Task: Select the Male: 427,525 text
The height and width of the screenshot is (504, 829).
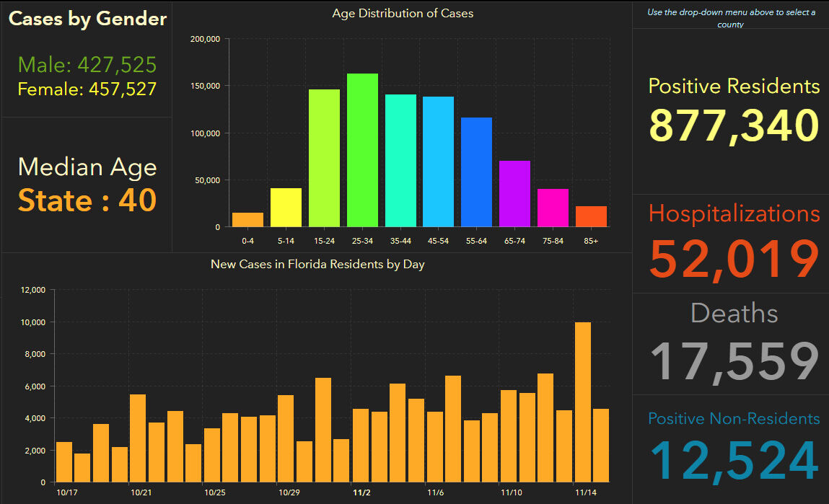Action: pyautogui.click(x=87, y=65)
